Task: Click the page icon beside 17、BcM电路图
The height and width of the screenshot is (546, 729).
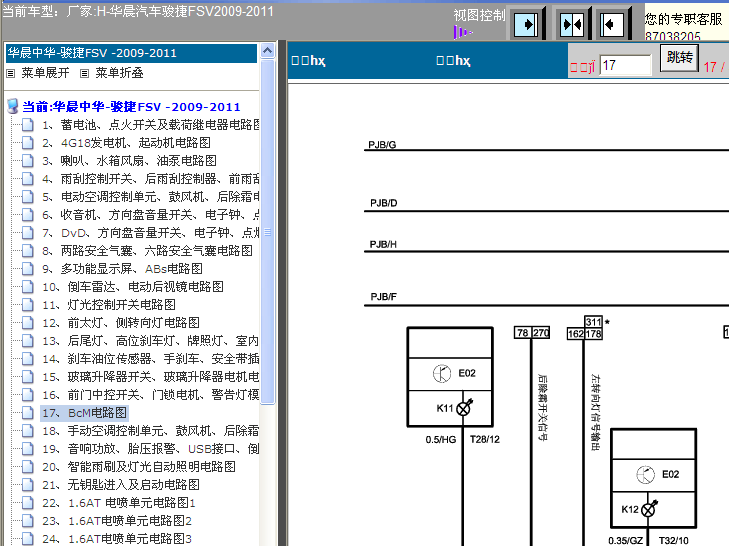Action: (x=28, y=413)
